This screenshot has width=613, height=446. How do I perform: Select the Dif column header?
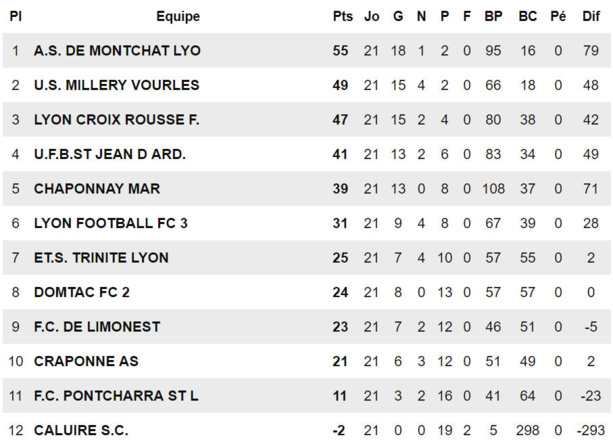[x=594, y=16]
